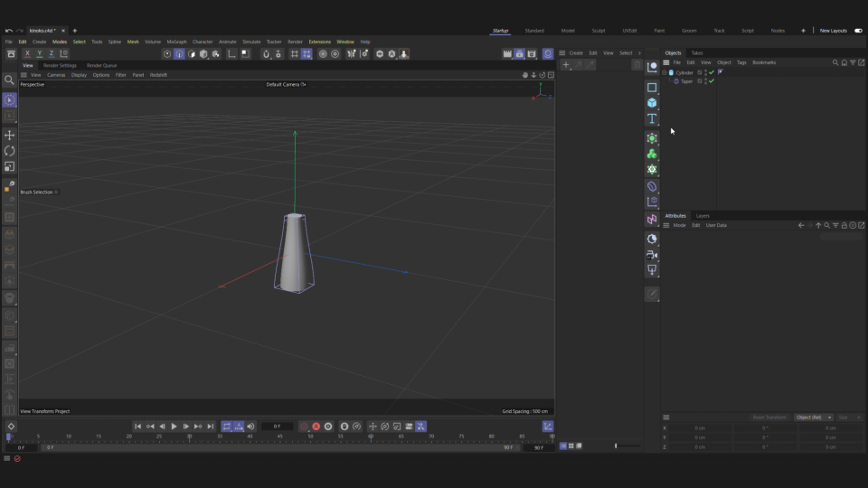Toggle X axis lock

[x=27, y=53]
